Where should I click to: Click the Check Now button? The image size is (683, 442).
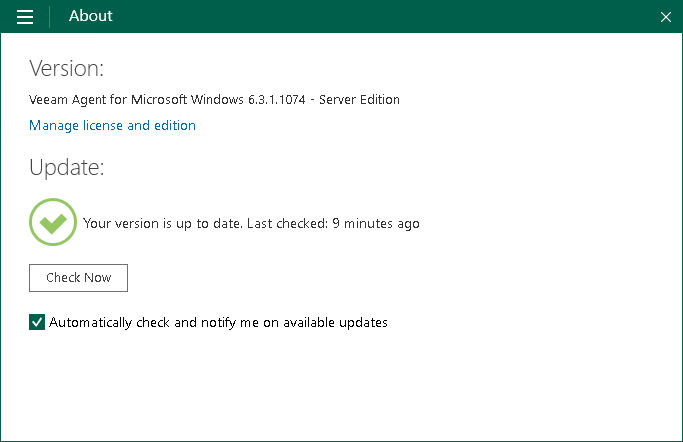(x=78, y=278)
